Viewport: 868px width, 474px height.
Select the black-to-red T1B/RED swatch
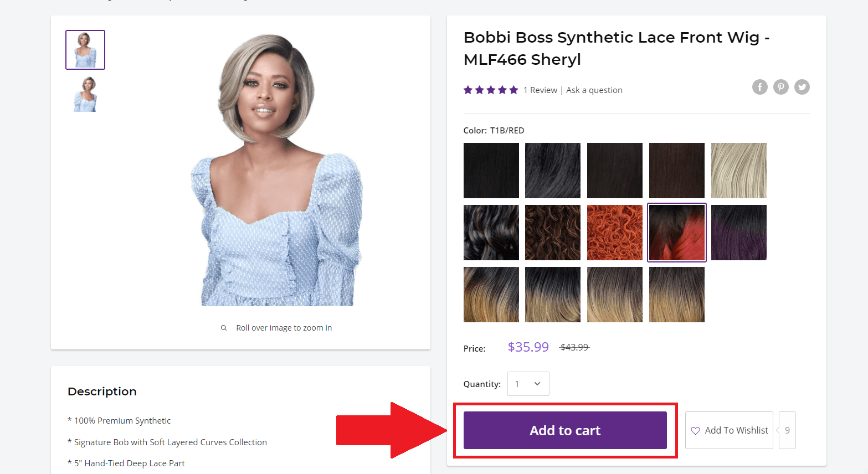point(676,233)
